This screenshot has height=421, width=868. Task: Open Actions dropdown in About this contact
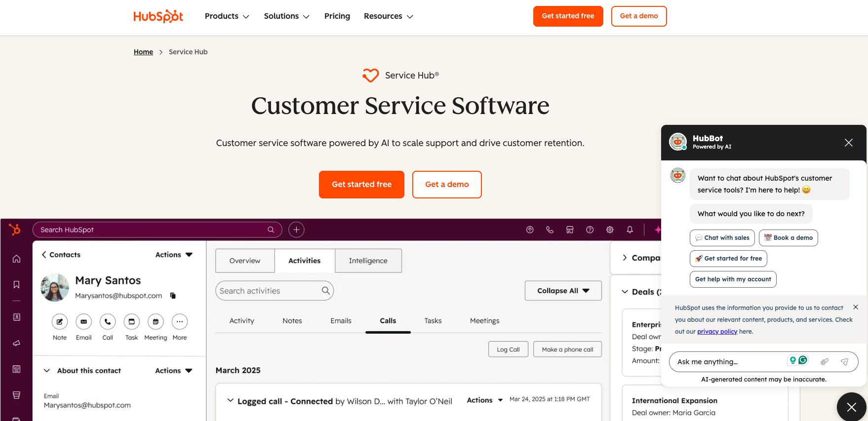(x=174, y=371)
